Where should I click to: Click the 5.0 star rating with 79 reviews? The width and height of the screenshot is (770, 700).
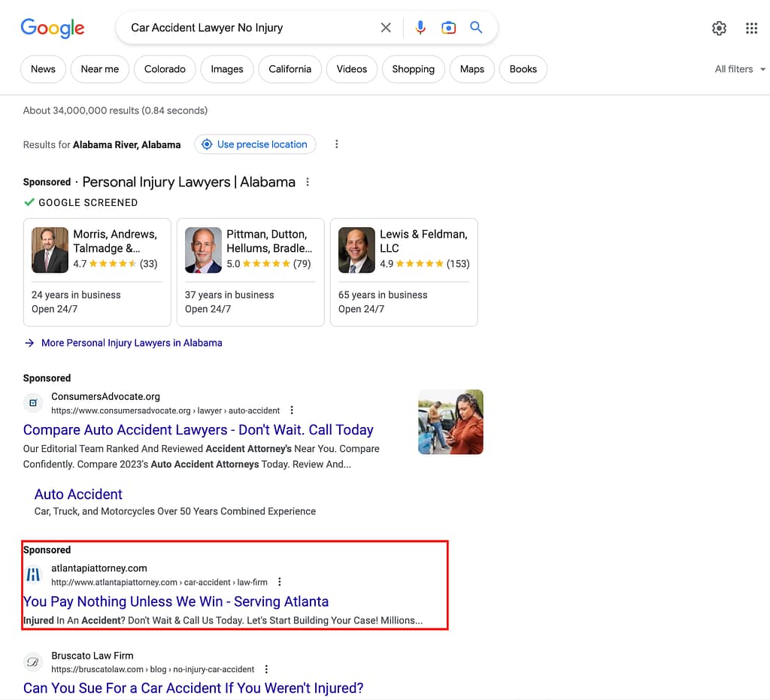268,264
